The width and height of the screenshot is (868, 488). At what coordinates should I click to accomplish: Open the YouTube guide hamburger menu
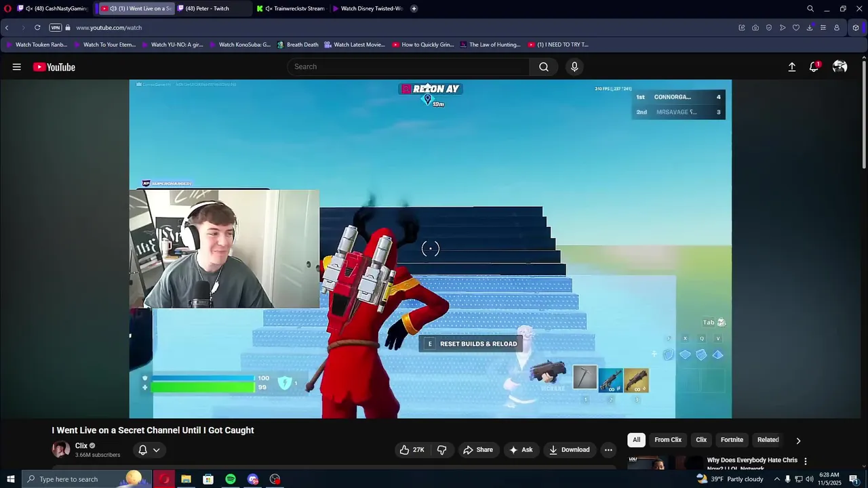click(16, 67)
